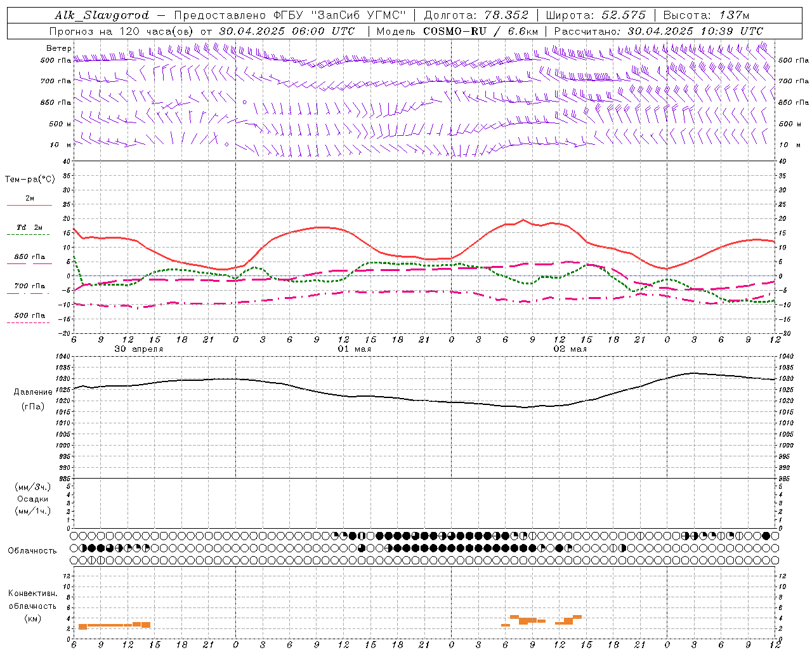Click the 30 апреля date label
Viewport: 812px width, 650px height.
(139, 349)
